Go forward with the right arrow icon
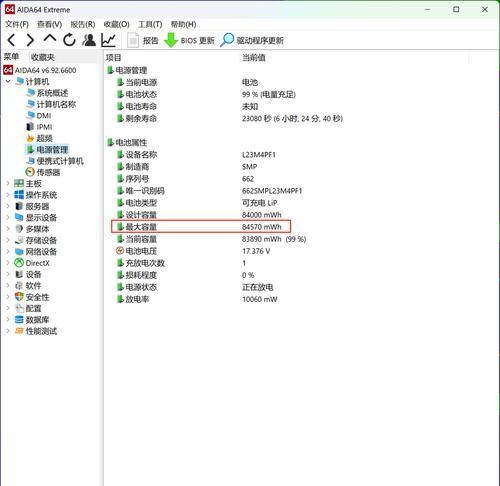This screenshot has width=500, height=486. click(x=30, y=40)
